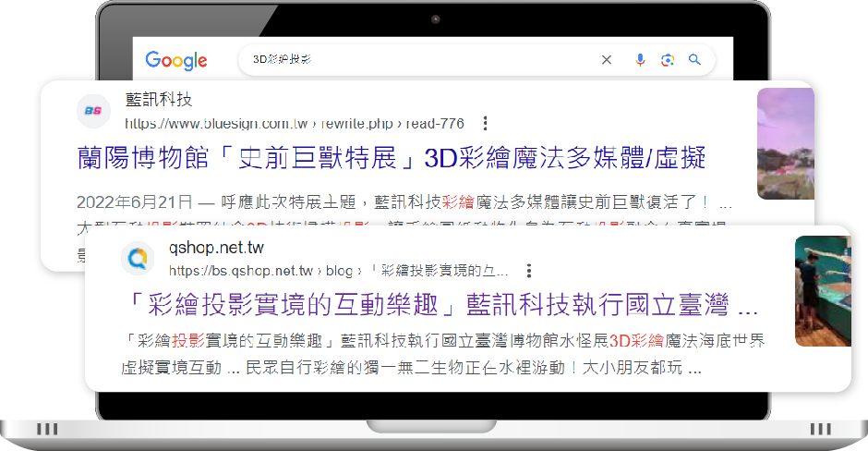This screenshot has width=868, height=451.
Task: Click the magnifier search button
Action: click(x=694, y=59)
